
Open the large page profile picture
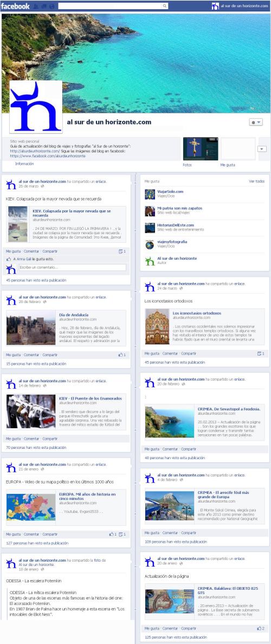coord(36,107)
